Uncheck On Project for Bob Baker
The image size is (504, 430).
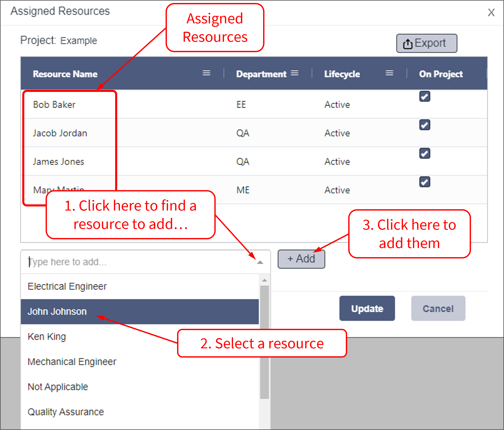[424, 96]
